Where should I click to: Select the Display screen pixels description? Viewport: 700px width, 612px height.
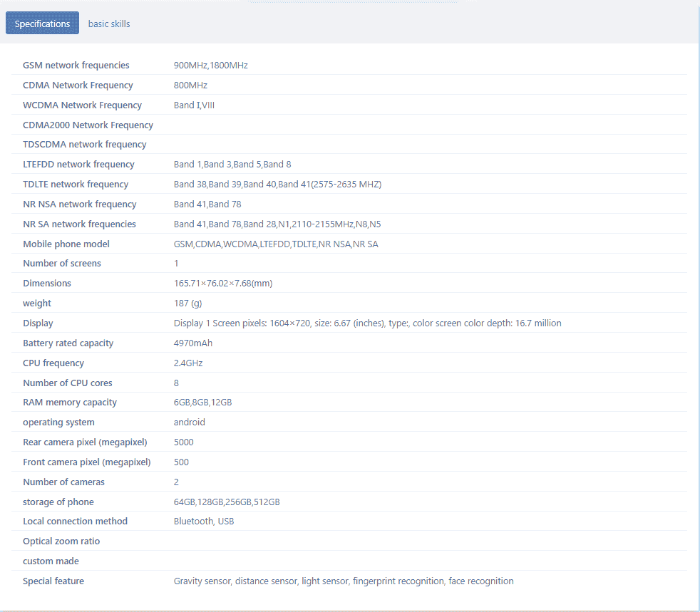[x=367, y=323]
